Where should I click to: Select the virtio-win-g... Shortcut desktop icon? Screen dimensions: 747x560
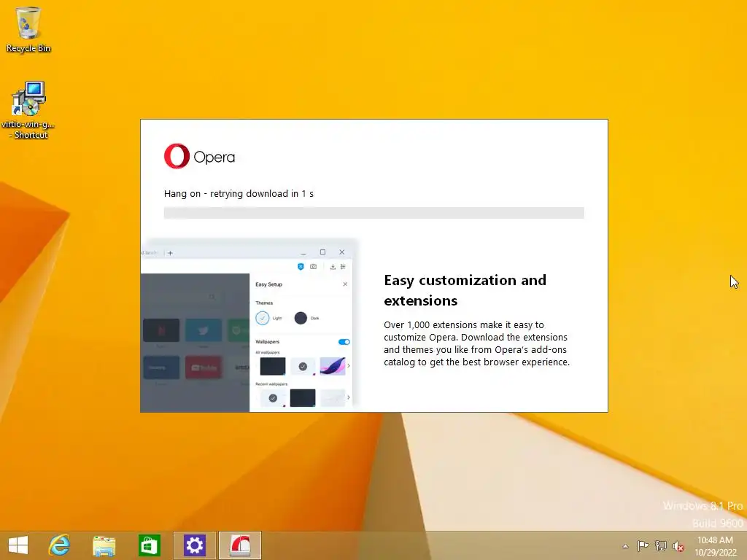tap(28, 109)
